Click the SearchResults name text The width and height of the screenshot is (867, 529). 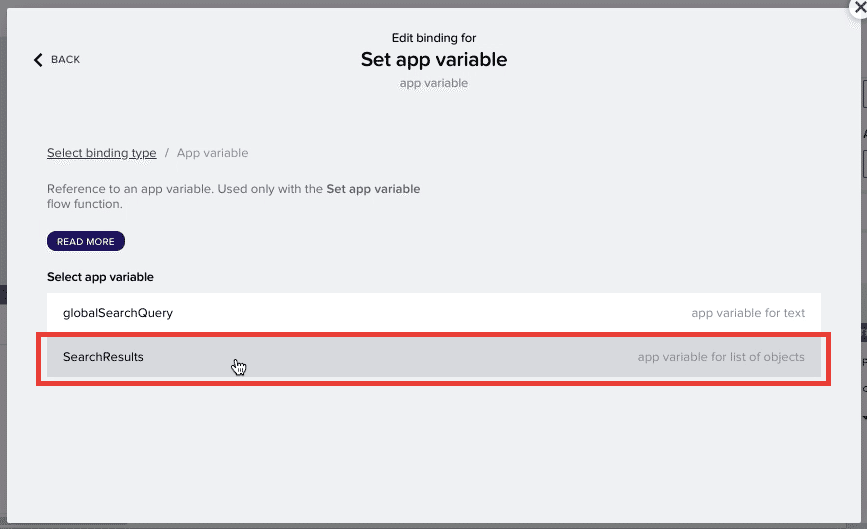(103, 357)
